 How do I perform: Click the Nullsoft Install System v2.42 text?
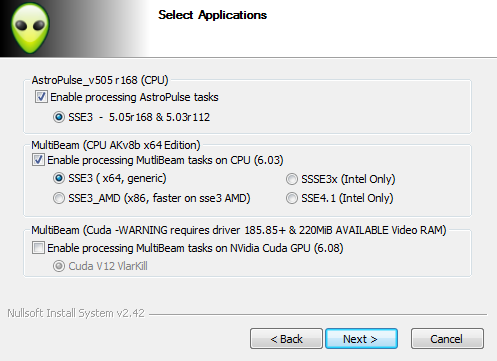[76, 313]
